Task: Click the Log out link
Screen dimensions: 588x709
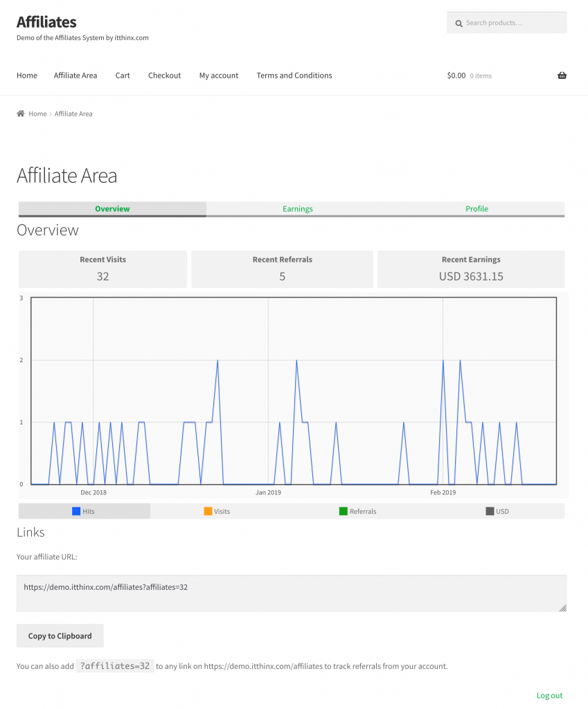Action: click(x=549, y=695)
